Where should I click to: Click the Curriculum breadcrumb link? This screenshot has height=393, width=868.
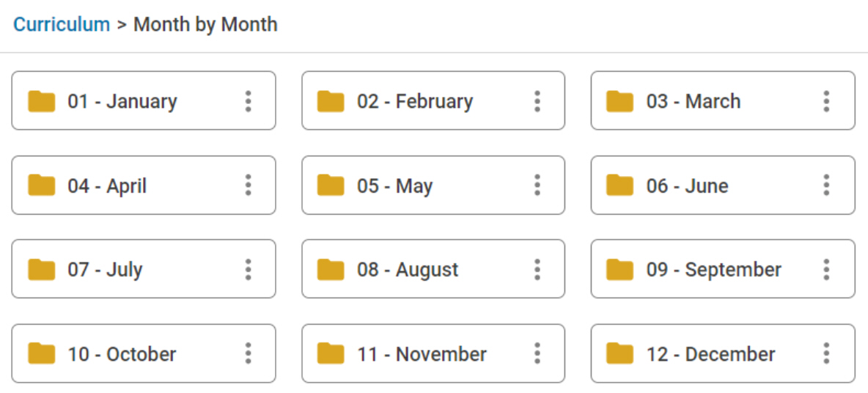coord(62,24)
